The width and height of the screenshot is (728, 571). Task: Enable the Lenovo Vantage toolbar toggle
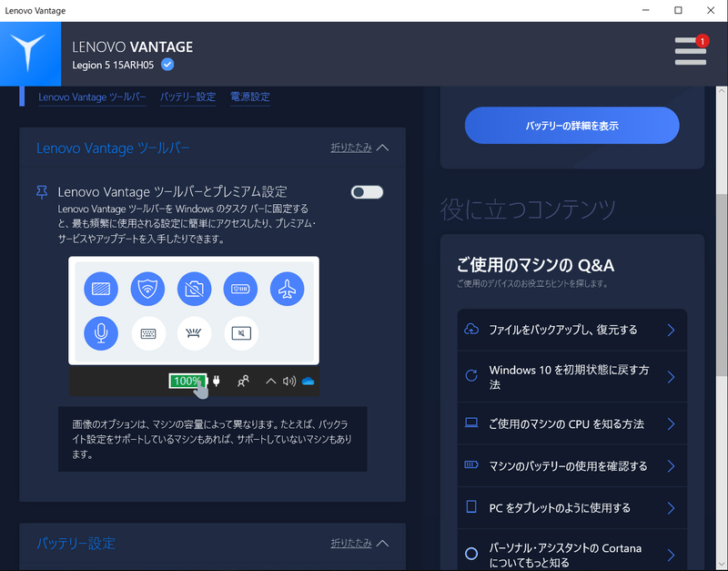coord(367,192)
